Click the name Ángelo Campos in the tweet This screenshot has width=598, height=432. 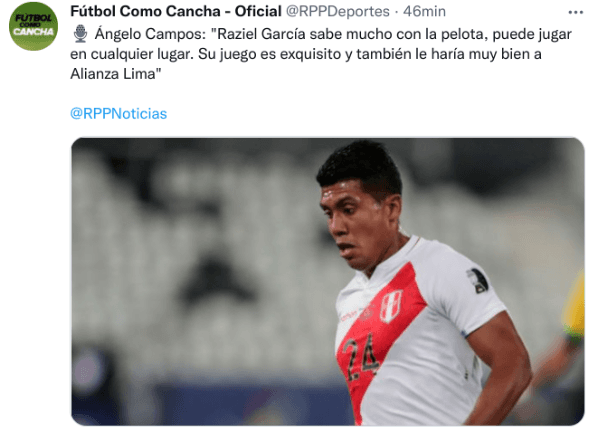pos(148,34)
